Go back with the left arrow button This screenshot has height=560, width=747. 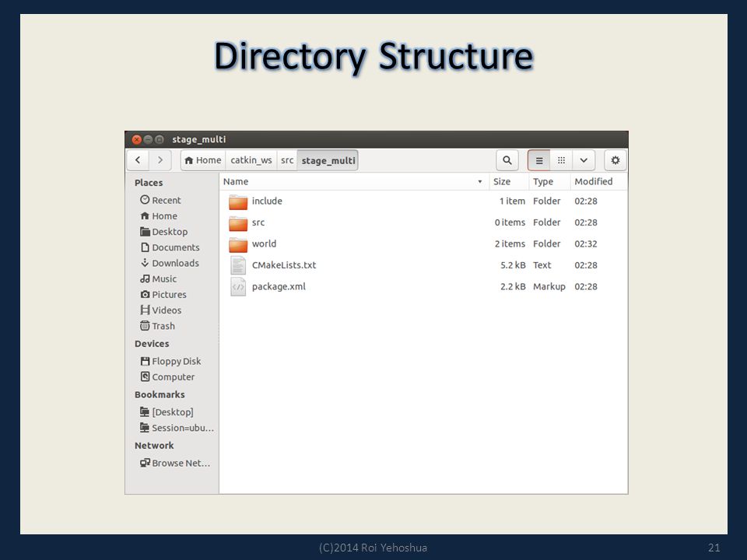139,160
